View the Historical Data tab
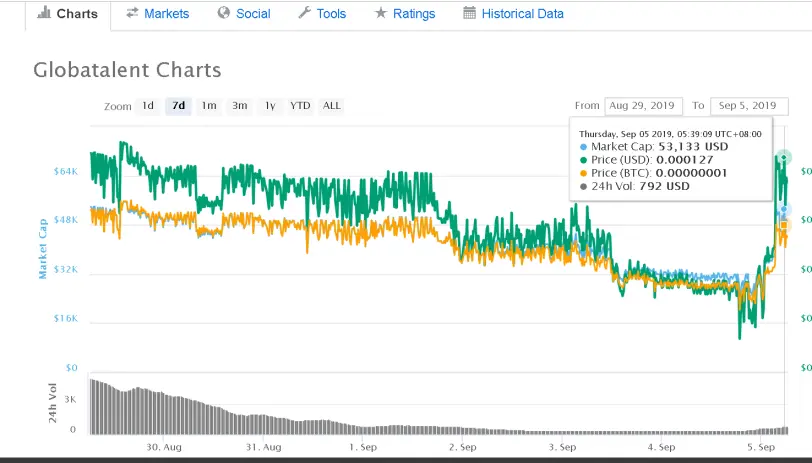 [513, 14]
